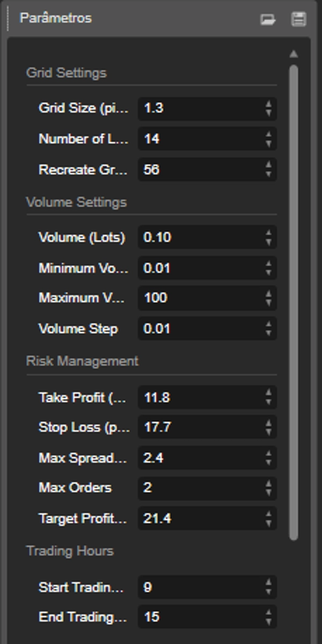Decrease the Start Trading hour value
The image size is (322, 644).
268,592
